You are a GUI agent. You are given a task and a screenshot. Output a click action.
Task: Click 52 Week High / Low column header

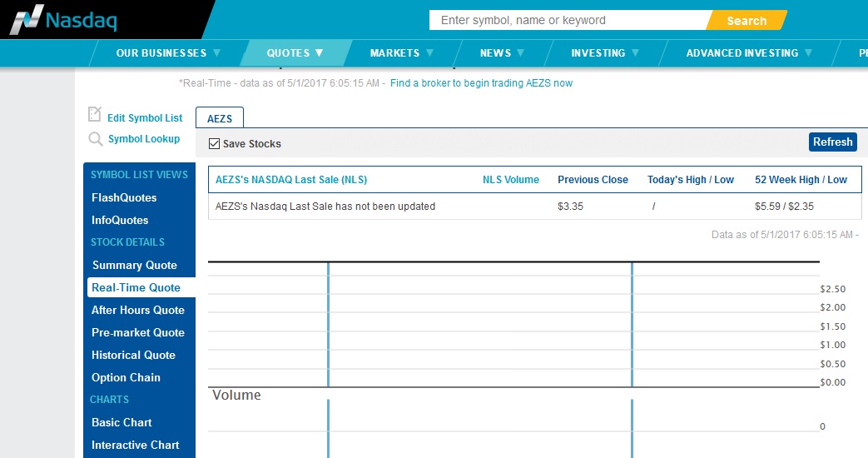801,179
